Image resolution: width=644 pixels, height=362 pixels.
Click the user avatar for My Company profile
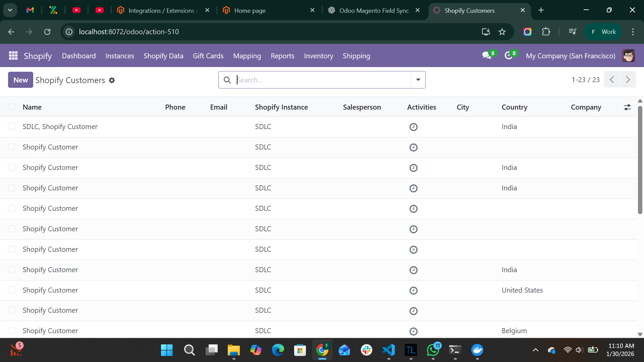629,56
